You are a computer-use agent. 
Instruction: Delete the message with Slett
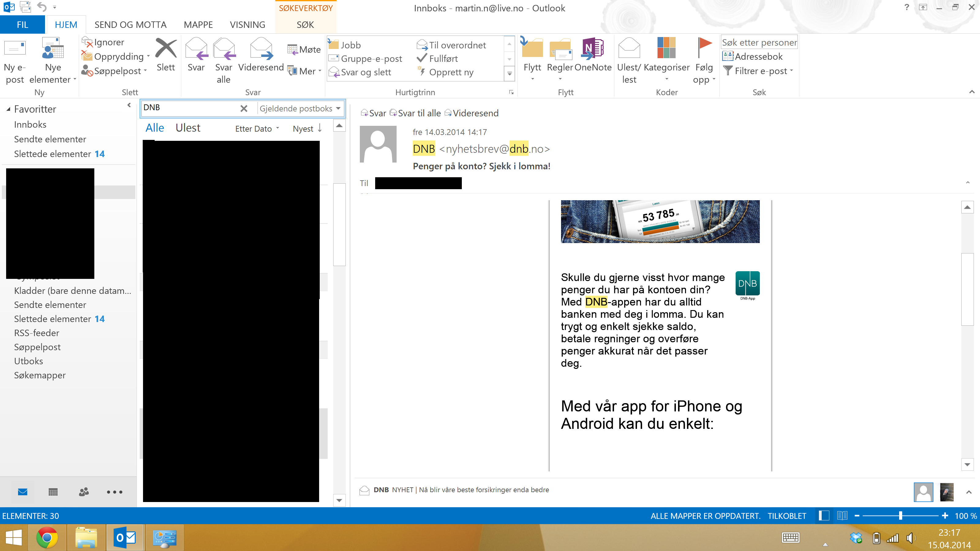(x=166, y=55)
